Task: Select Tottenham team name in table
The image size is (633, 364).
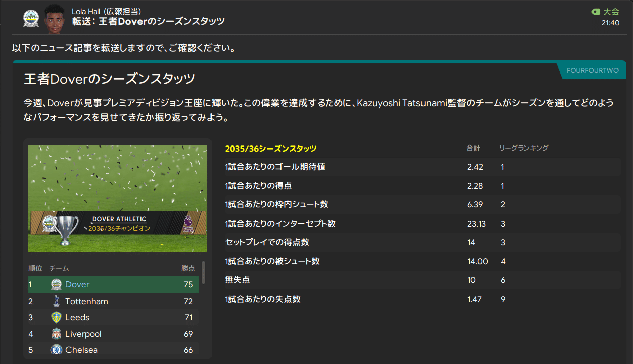Action: click(87, 301)
